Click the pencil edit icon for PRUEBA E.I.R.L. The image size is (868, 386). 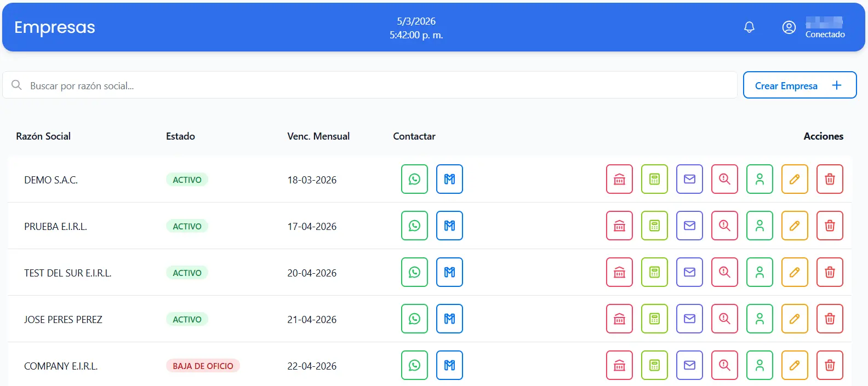[x=795, y=226]
